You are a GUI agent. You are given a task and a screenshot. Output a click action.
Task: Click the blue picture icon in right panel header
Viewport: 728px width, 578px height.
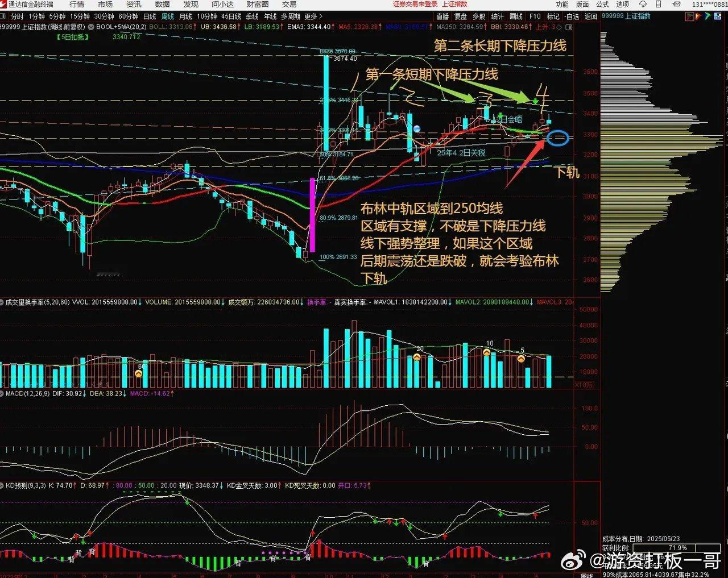[718, 16]
